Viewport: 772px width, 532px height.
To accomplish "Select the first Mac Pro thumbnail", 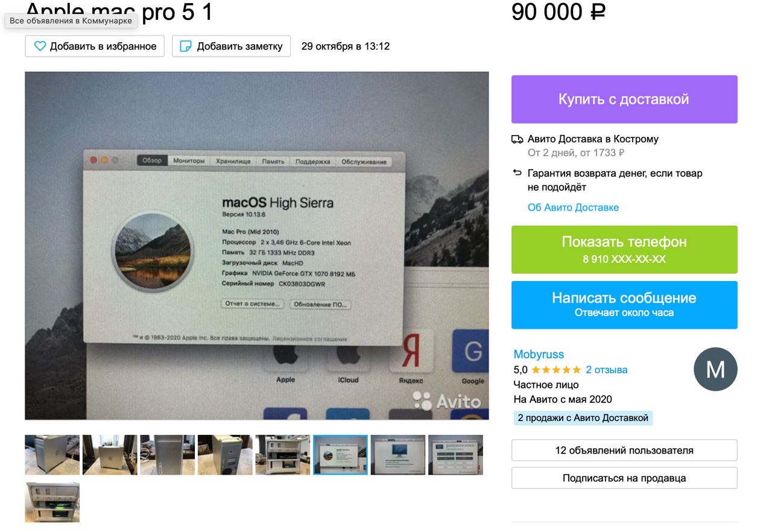I will (x=52, y=455).
